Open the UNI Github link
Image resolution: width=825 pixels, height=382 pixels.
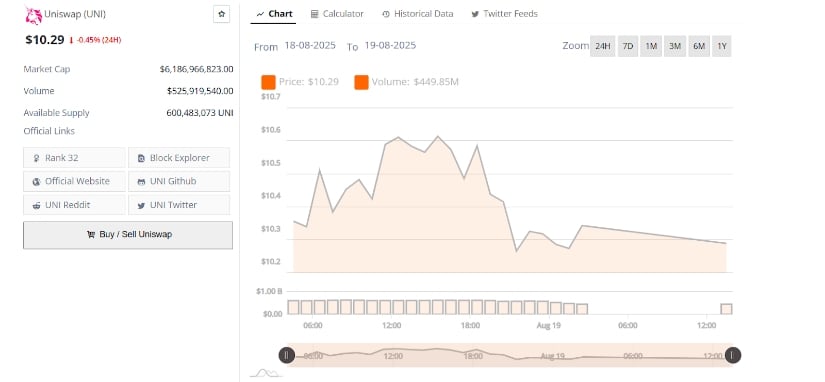tap(179, 181)
